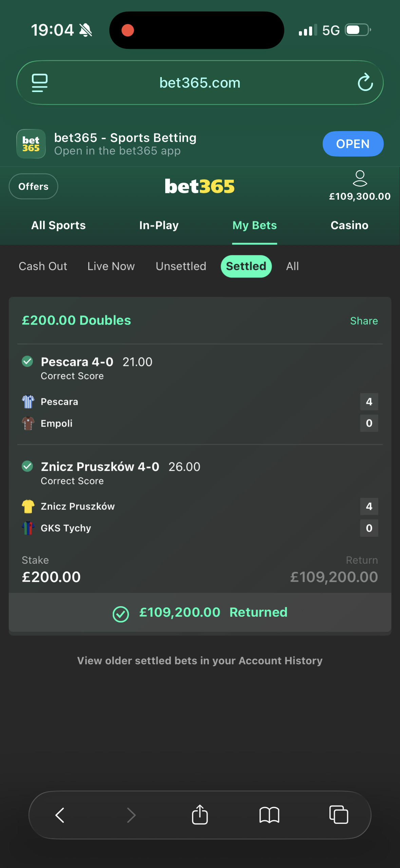Tap the account profile icon
Image resolution: width=400 pixels, height=868 pixels.
360,179
